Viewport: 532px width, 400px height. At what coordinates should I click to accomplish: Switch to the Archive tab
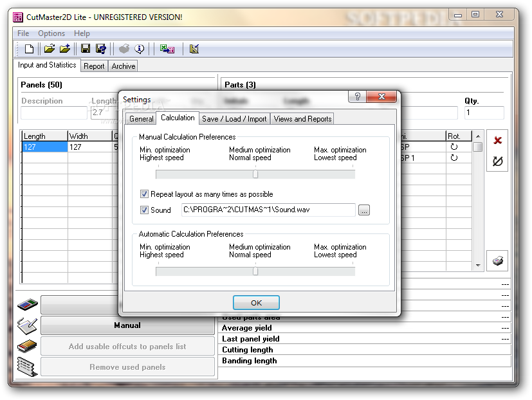click(123, 66)
